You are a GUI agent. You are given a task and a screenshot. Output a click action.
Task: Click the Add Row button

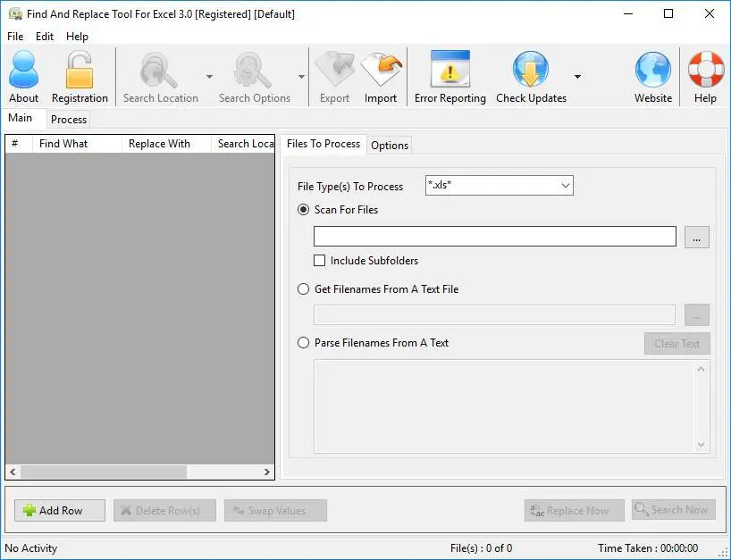point(60,511)
